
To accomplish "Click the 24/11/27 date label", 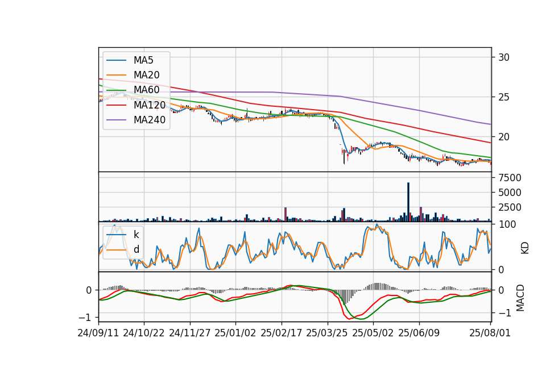I will click(x=190, y=333).
